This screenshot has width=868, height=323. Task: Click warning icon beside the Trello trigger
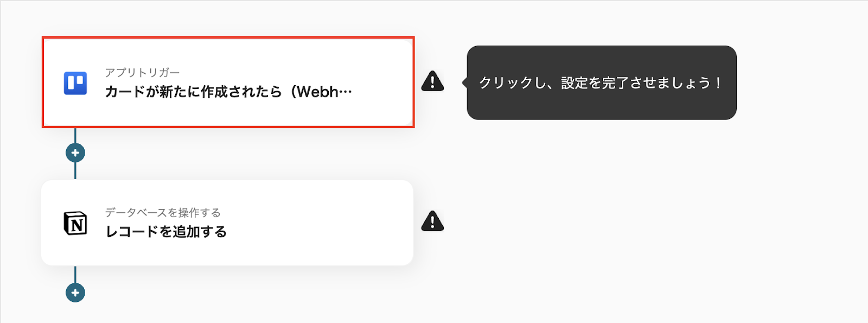[432, 81]
